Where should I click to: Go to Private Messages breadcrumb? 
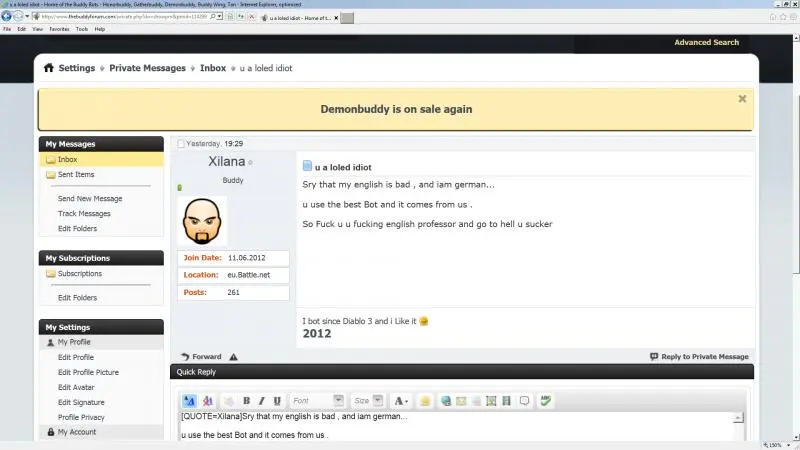click(147, 68)
